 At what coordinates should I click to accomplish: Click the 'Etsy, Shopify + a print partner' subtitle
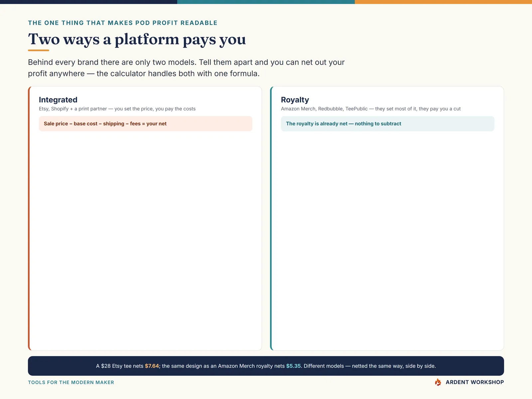(117, 109)
